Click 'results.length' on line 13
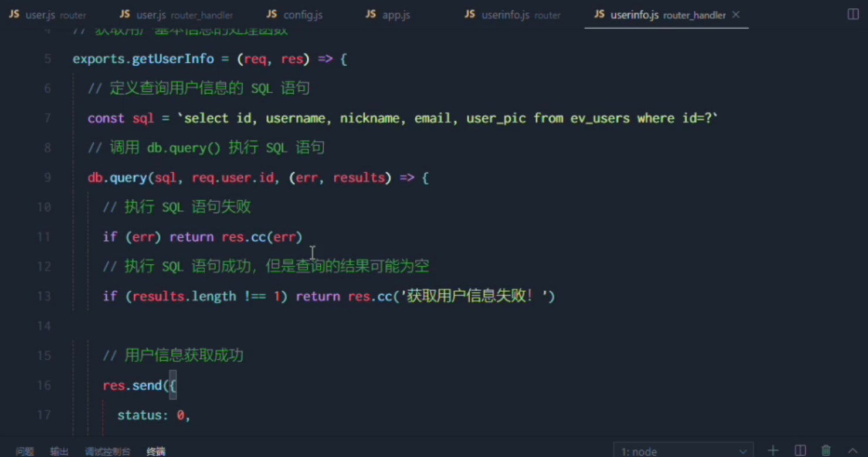 coord(184,296)
